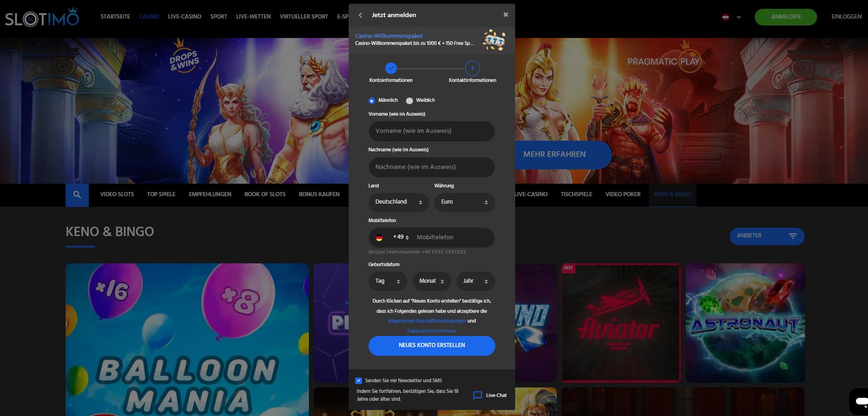The image size is (868, 416).
Task: Select the Männlich radio button
Action: [372, 100]
